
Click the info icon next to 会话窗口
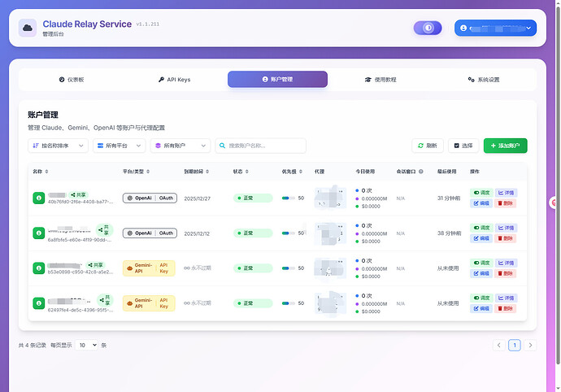point(421,172)
